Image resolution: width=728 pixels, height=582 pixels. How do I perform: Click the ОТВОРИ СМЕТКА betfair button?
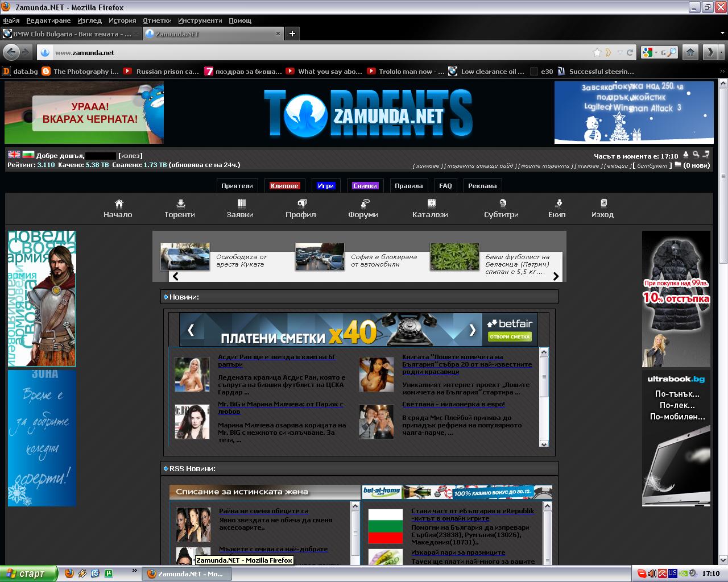(510, 336)
